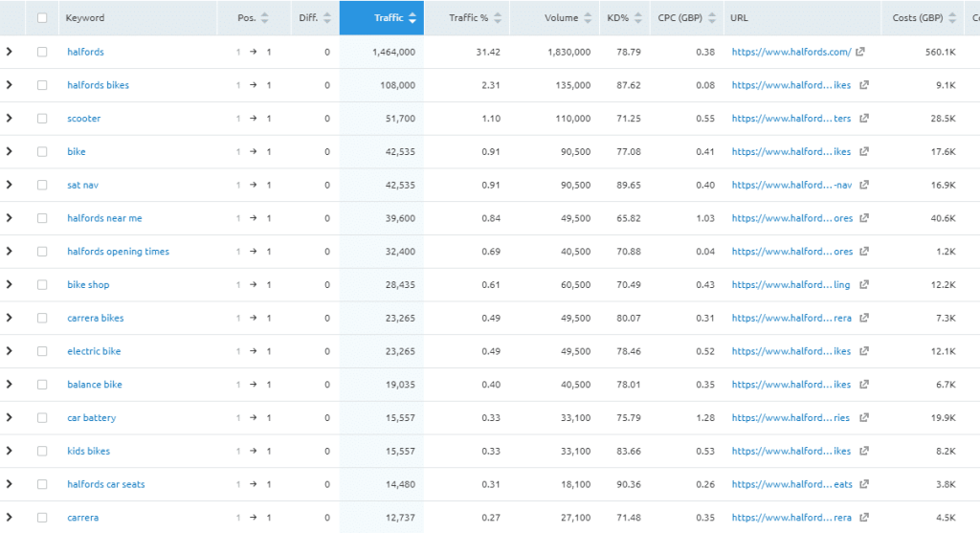Open URL link in balance bike row
This screenshot has width=980, height=533.
click(x=791, y=385)
